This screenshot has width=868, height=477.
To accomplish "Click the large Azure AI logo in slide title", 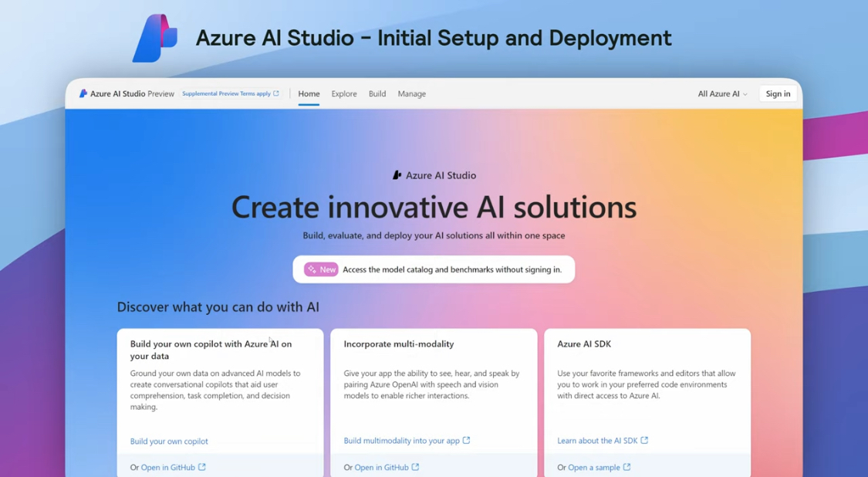I will (155, 38).
